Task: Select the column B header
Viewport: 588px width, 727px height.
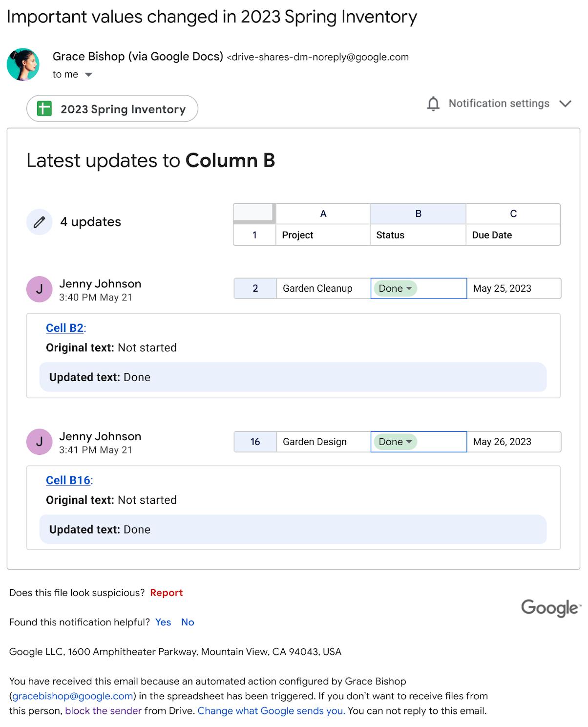Action: pos(418,214)
